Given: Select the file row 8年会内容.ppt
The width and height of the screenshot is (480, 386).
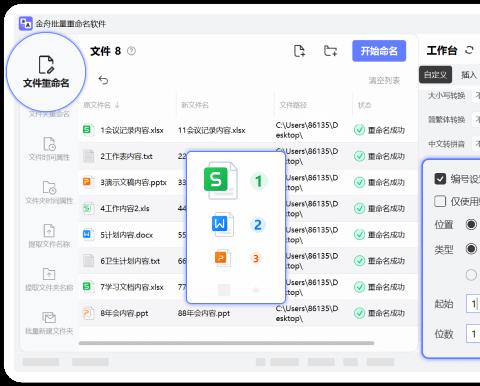Looking at the screenshot, I should coord(248,313).
